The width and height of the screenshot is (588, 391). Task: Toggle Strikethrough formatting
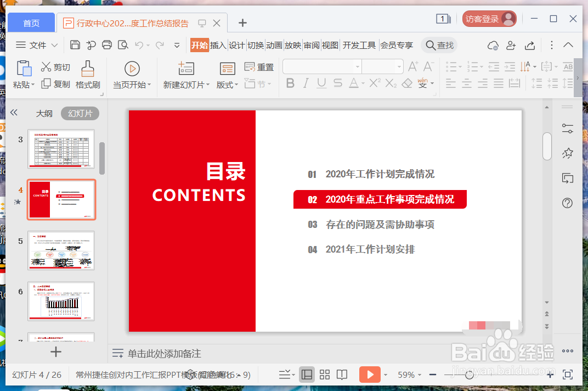tap(338, 83)
